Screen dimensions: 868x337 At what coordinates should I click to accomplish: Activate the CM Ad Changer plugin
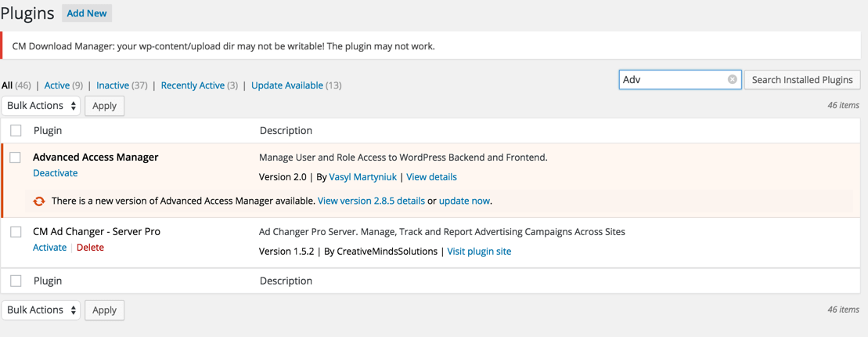[49, 248]
